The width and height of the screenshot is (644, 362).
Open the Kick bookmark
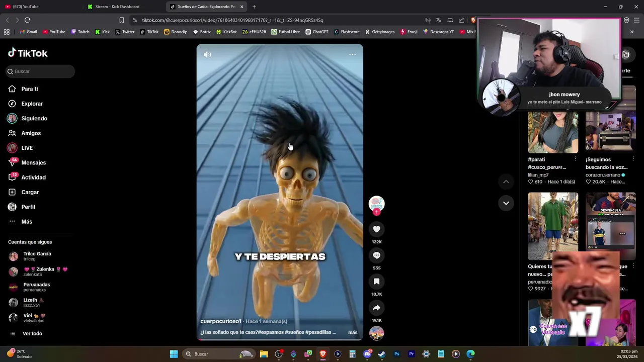point(102,32)
